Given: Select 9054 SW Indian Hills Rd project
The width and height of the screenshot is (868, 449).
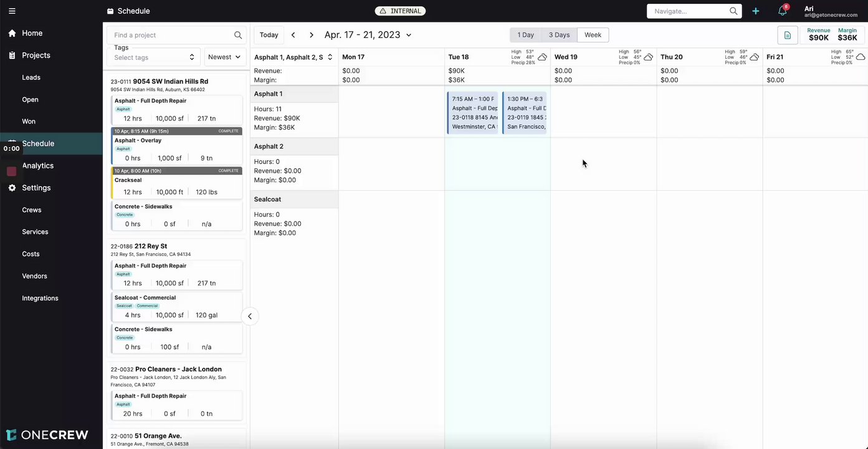Looking at the screenshot, I should pyautogui.click(x=170, y=82).
